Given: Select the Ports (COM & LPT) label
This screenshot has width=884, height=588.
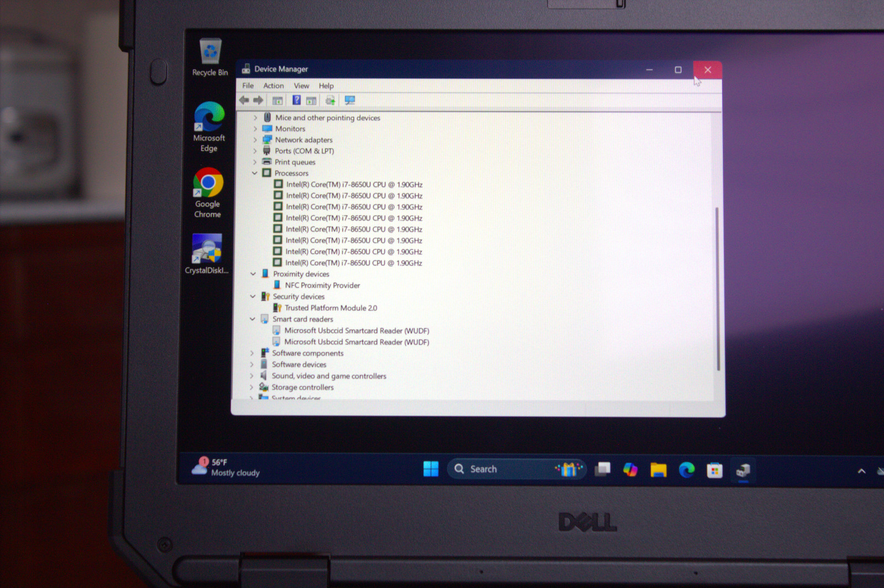Looking at the screenshot, I should (304, 151).
